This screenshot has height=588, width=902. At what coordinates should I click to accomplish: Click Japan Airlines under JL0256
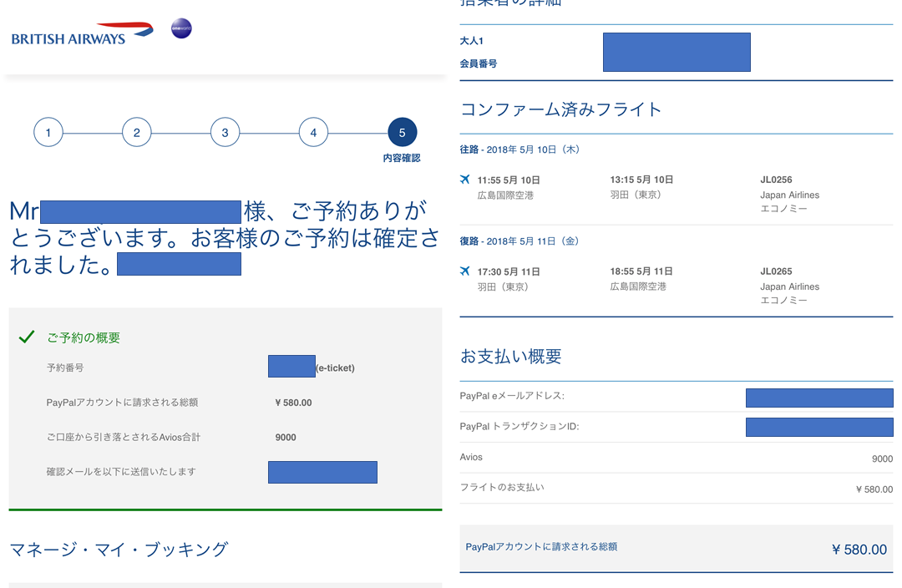pyautogui.click(x=790, y=195)
